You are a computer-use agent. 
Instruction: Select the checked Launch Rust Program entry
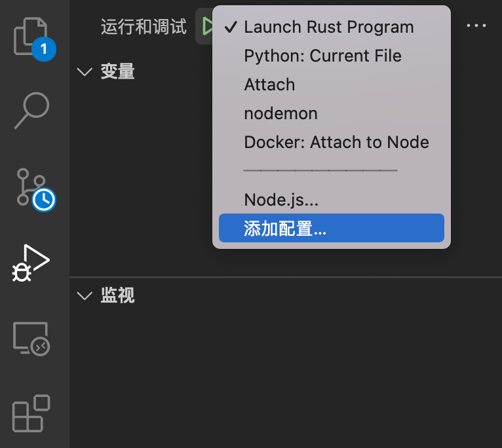[x=332, y=27]
